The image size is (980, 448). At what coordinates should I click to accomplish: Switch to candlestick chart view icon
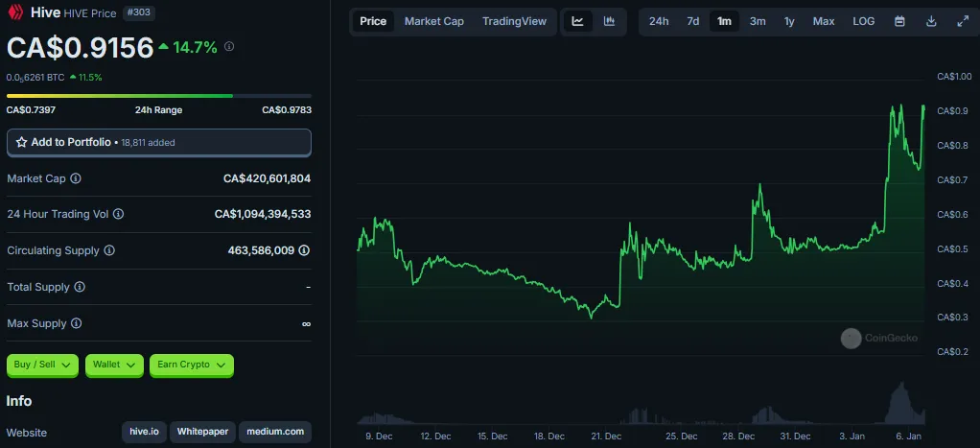[x=609, y=21]
